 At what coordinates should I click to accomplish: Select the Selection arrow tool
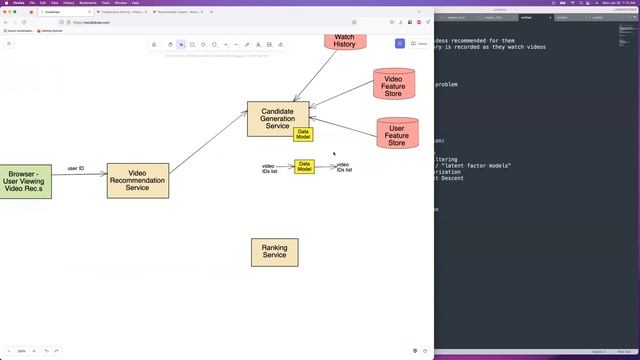point(181,44)
